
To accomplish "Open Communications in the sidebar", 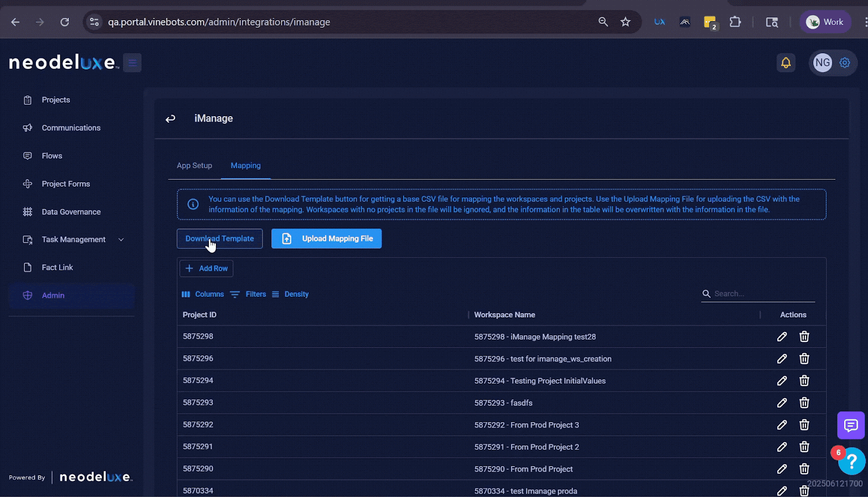I will coord(71,128).
